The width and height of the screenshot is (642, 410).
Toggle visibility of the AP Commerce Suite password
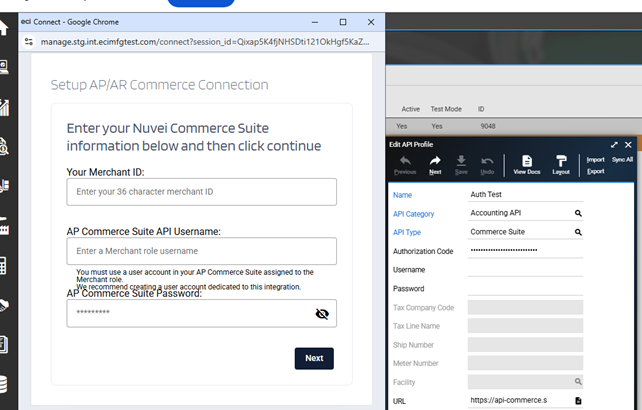(x=322, y=314)
